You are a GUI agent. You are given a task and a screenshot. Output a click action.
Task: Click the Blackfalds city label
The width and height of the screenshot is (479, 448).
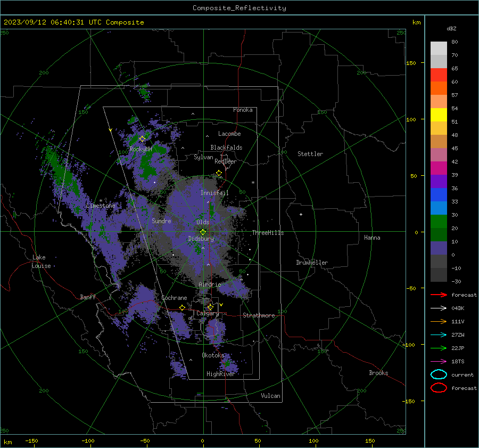click(x=226, y=148)
